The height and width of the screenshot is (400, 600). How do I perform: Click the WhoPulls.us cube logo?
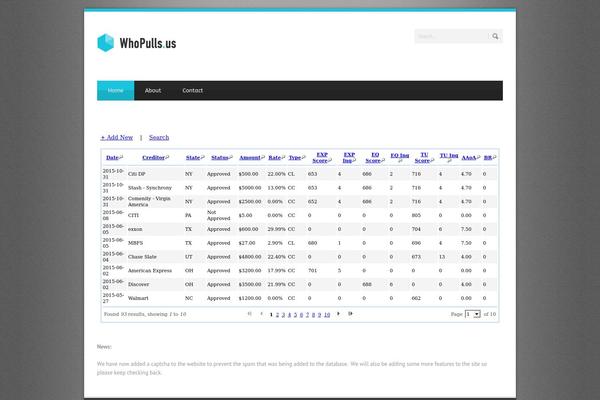tap(106, 42)
